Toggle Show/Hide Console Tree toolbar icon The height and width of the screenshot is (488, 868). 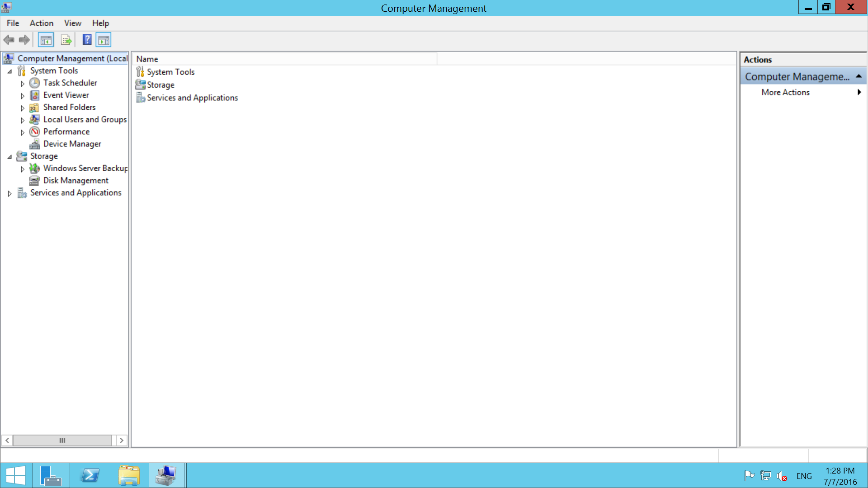tap(46, 40)
